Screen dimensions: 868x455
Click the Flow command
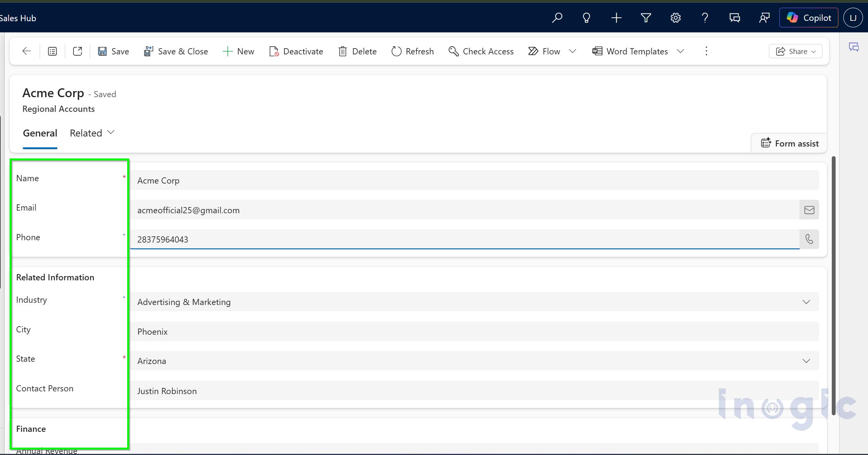(x=544, y=51)
